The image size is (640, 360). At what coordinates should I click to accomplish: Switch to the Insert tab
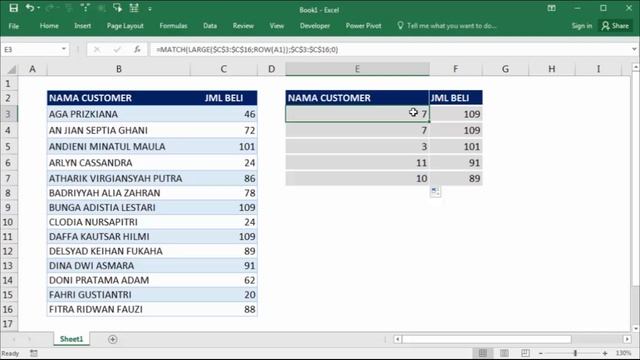82,26
